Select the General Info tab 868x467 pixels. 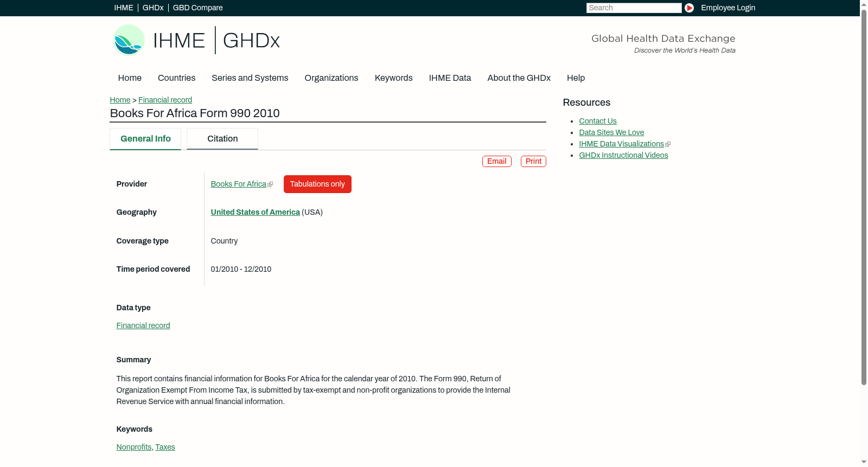click(x=145, y=139)
